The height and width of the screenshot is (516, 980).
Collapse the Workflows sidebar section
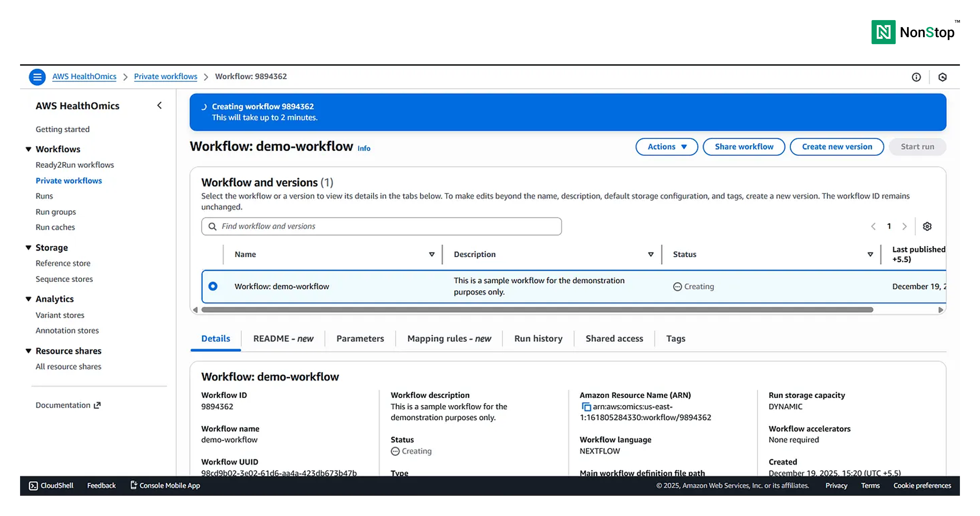click(28, 149)
